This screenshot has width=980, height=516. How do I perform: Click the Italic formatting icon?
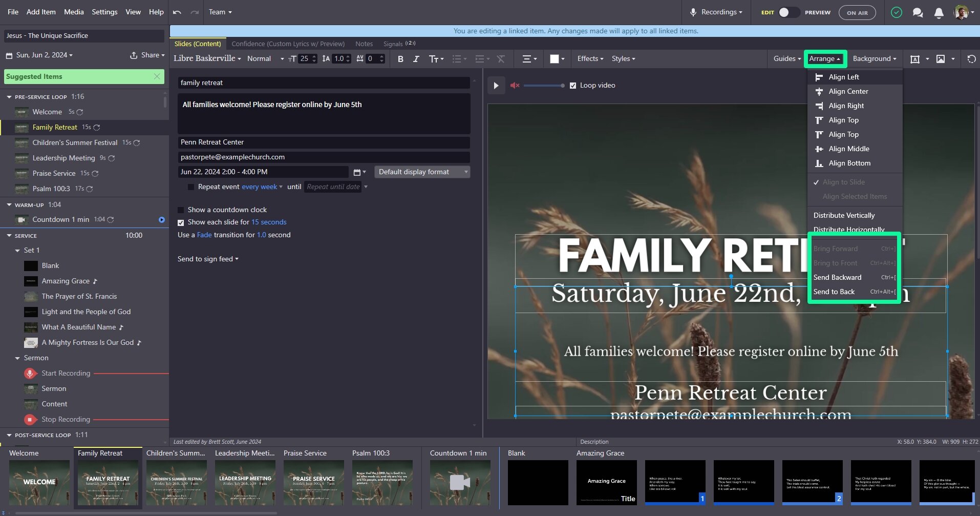tap(416, 59)
